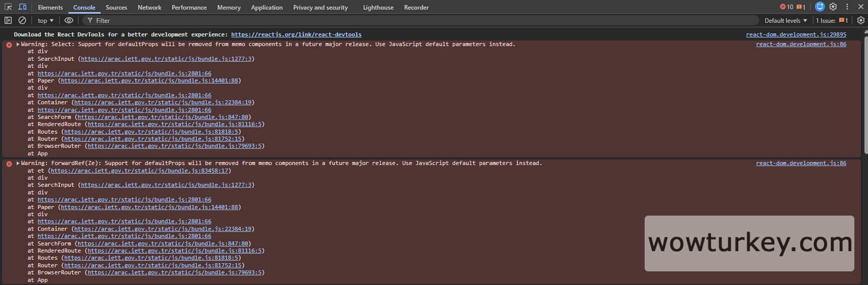Expand the ForwardRef(Ze) warning message
The image size is (868, 285).
[18, 164]
